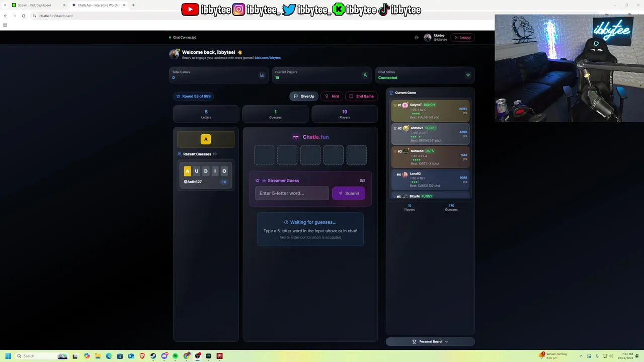Click the Chat Connected status indicator
This screenshot has width=644, height=362.
click(x=183, y=37)
